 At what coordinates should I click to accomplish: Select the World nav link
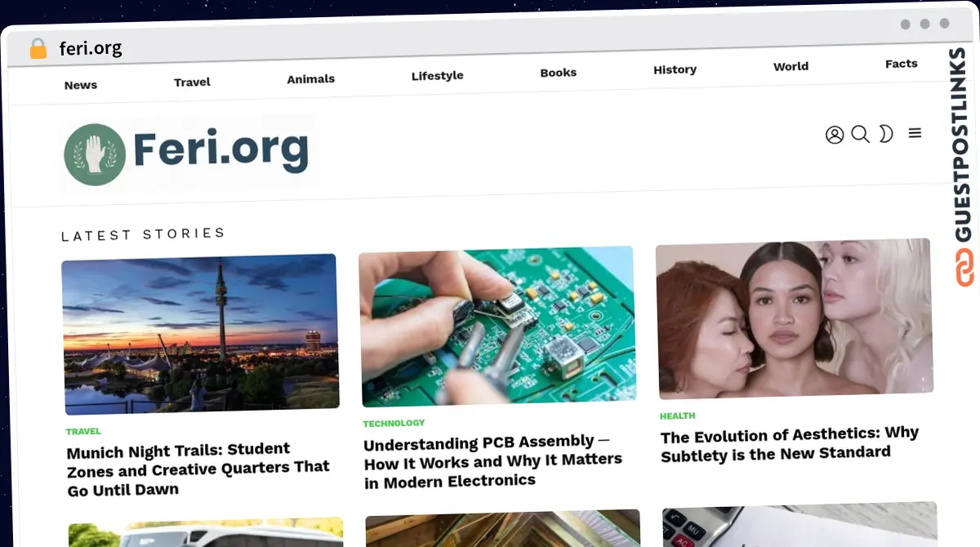[x=791, y=66]
